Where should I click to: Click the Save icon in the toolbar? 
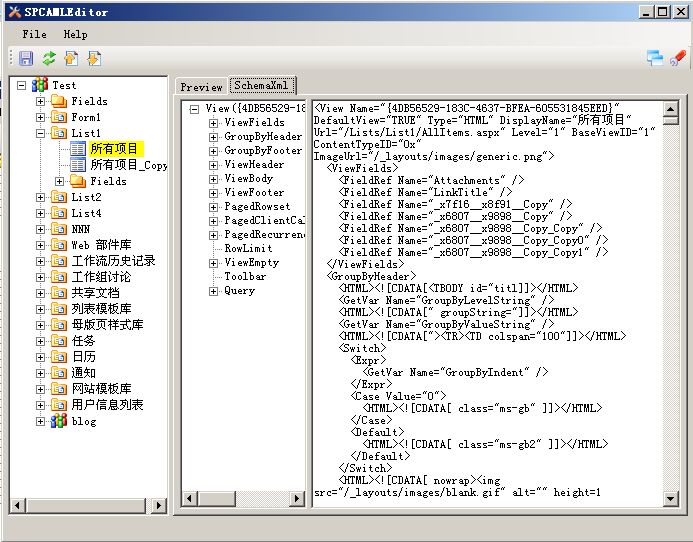[26, 59]
